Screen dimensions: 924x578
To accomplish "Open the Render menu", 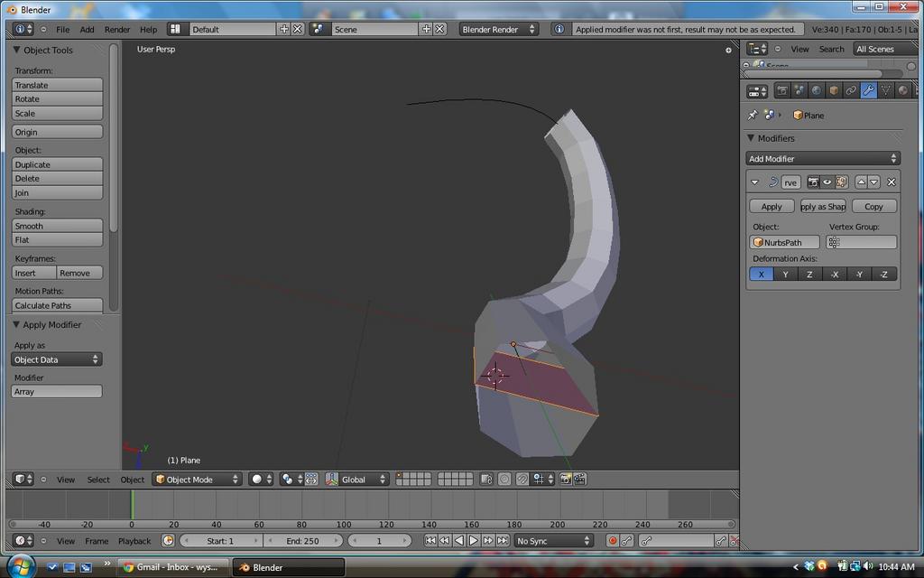I will [117, 30].
